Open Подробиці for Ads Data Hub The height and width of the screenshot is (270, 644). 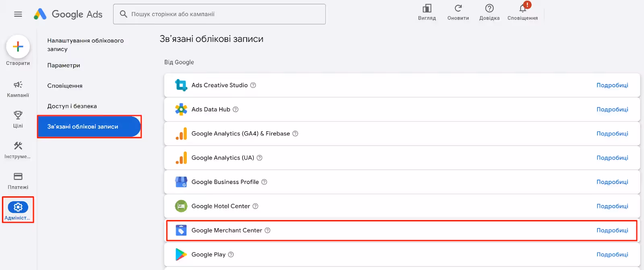[612, 109]
